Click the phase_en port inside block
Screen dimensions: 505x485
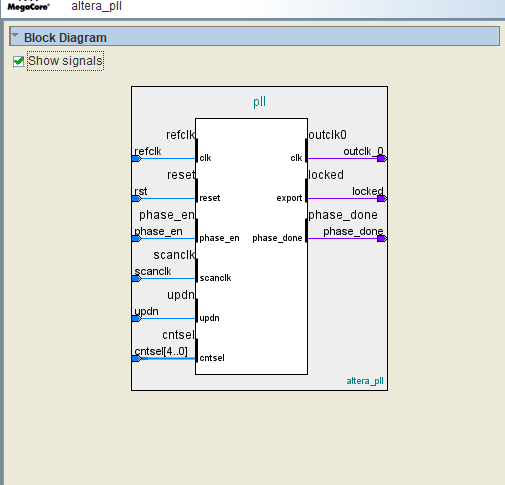219,238
